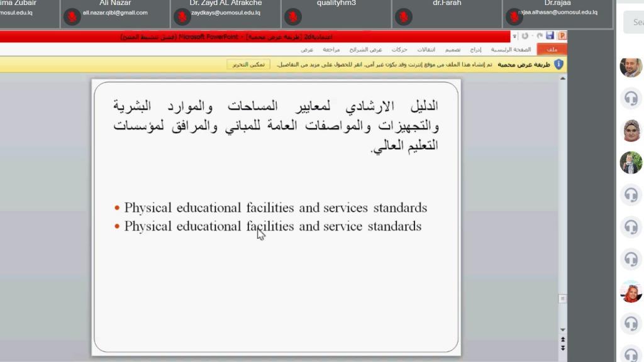Jump to next slide with double-down arrow
Viewport: 644px width, 362px height.
click(563, 348)
